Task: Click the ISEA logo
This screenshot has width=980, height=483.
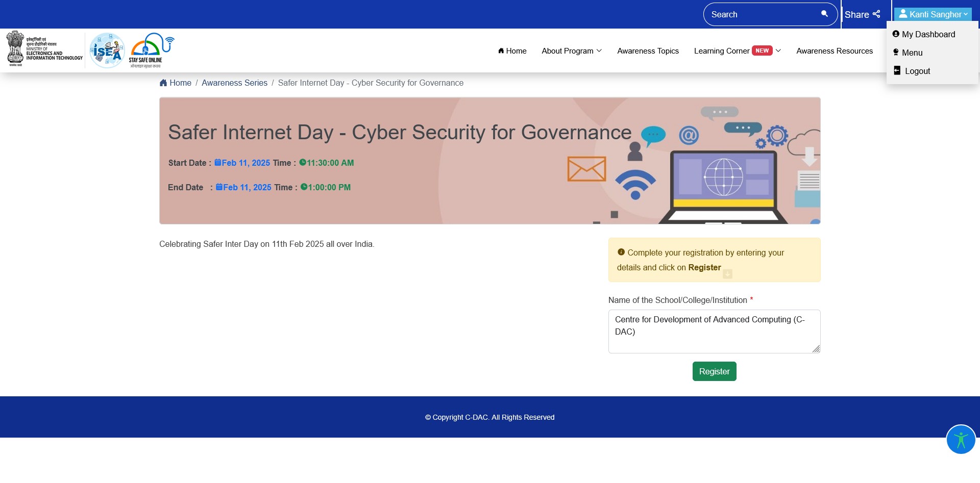Action: click(x=107, y=50)
